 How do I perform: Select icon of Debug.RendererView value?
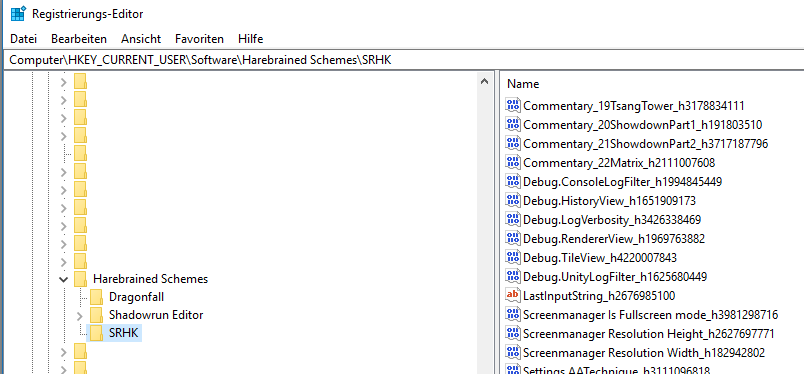coord(513,239)
